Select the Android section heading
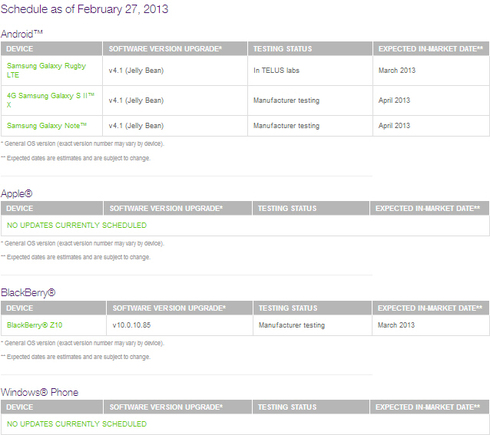Viewport: 490px width, 435px height. pos(22,34)
